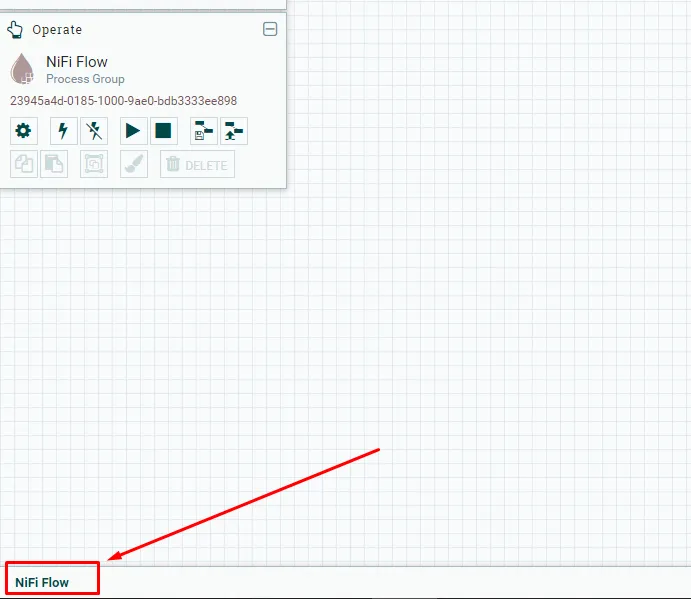Image resolution: width=691 pixels, height=599 pixels.
Task: Click the Process Group label
Action: point(85,79)
